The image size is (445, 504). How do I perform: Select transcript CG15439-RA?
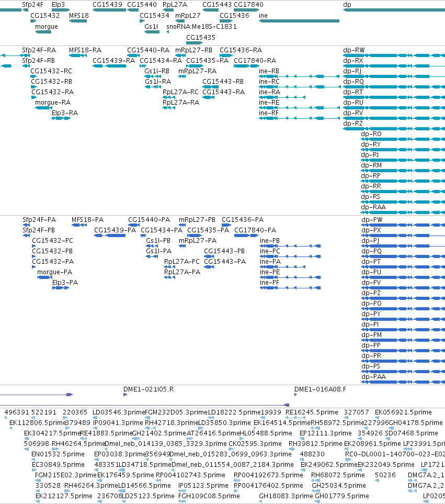(x=113, y=61)
